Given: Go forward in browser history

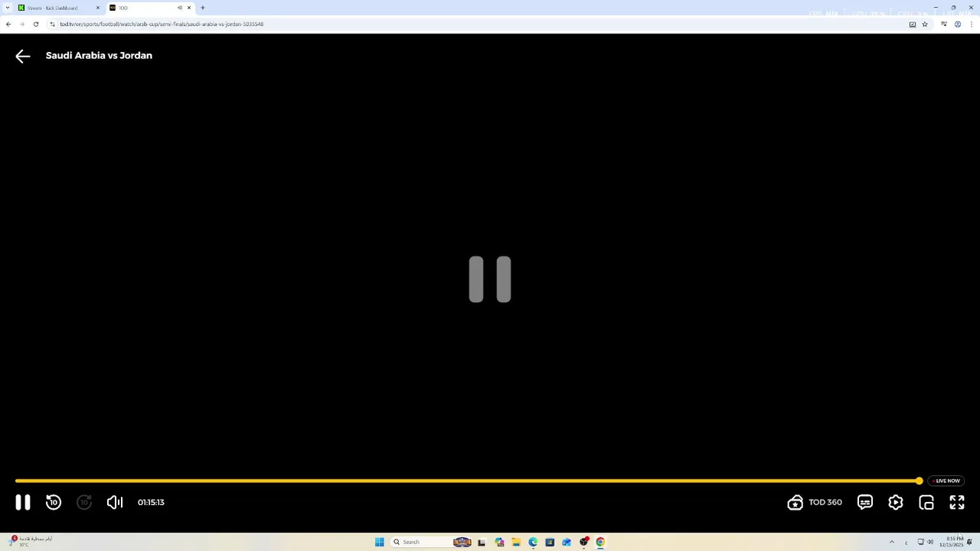Looking at the screenshot, I should coord(22,24).
